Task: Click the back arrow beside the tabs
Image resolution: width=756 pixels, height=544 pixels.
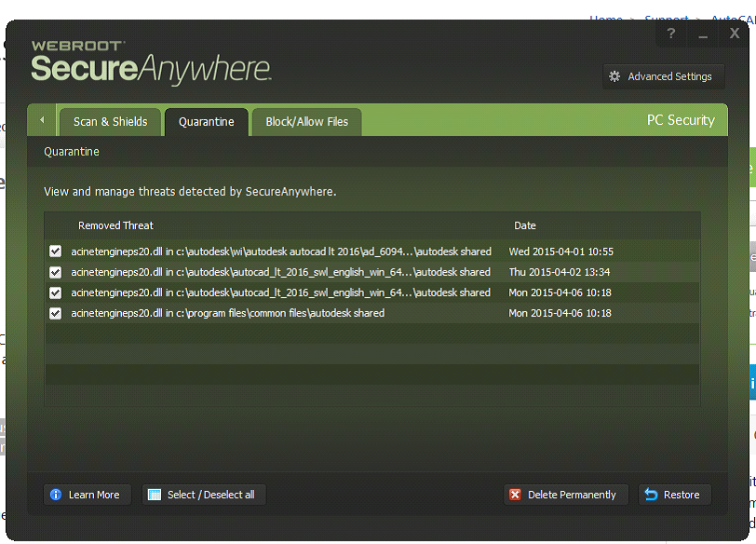Action: (x=42, y=119)
